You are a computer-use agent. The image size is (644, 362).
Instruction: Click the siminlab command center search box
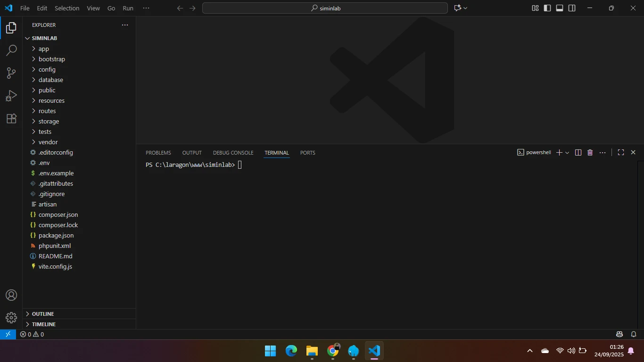(325, 8)
